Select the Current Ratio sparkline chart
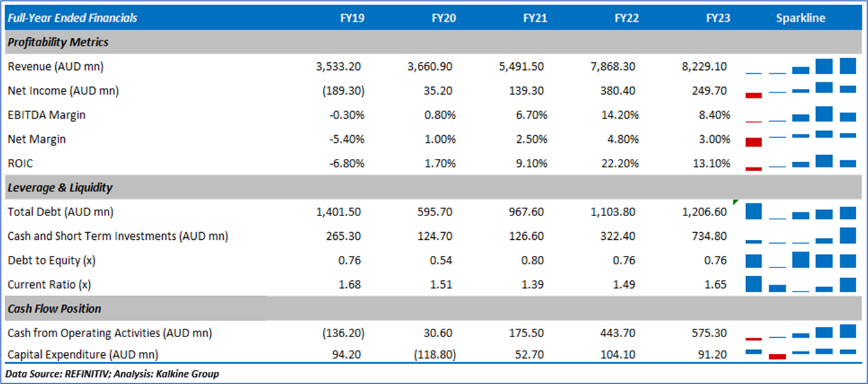 (x=801, y=284)
